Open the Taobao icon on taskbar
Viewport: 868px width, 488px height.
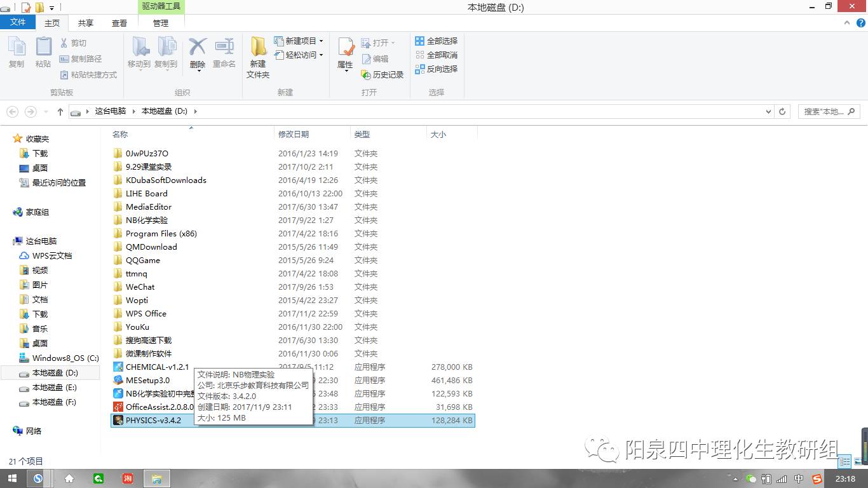click(128, 478)
